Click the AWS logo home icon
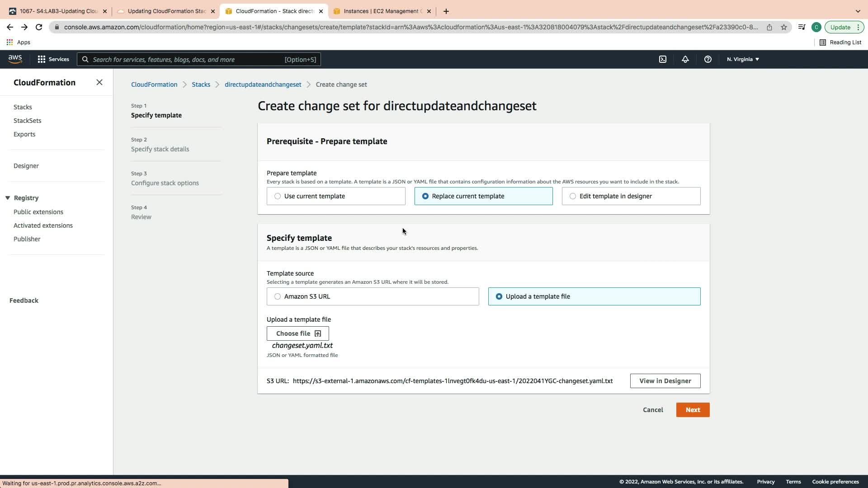Screen dimensions: 868x488 click(x=15, y=59)
